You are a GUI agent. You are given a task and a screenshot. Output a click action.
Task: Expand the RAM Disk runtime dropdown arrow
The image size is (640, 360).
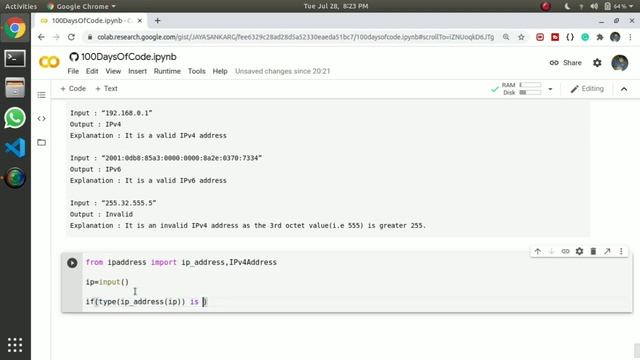click(x=550, y=89)
